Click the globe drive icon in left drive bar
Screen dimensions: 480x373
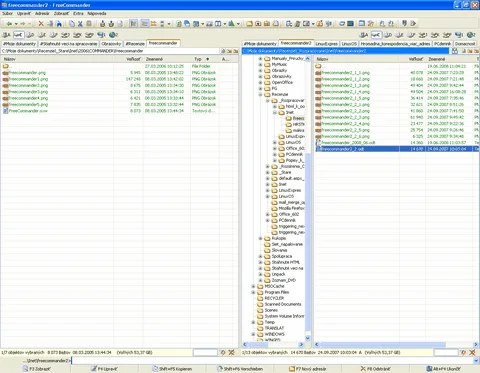[113, 35]
